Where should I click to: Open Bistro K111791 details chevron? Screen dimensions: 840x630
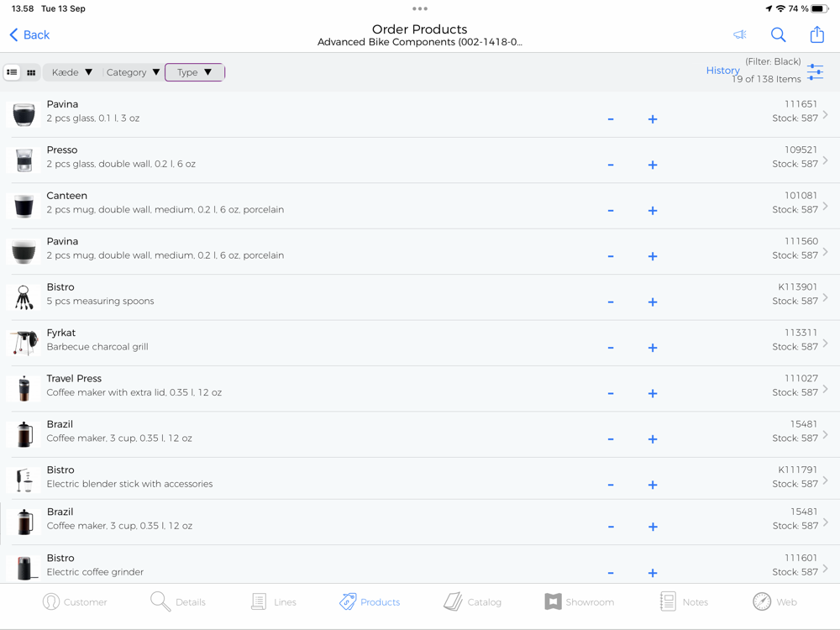tap(826, 480)
